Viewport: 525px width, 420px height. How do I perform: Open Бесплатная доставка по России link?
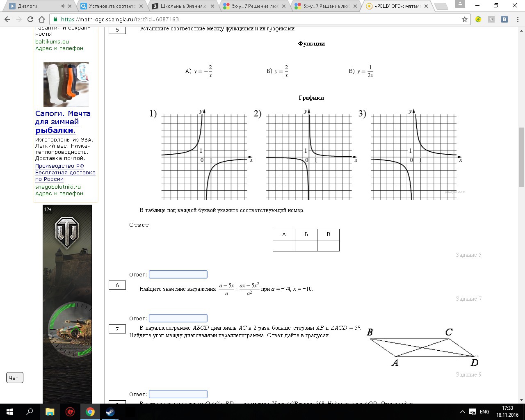65,176
